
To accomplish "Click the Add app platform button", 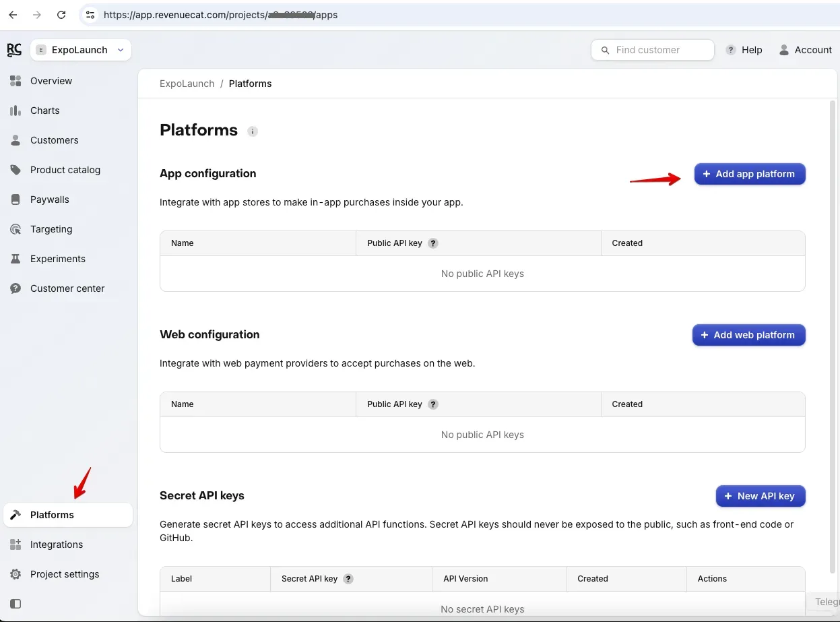I will [x=750, y=174].
